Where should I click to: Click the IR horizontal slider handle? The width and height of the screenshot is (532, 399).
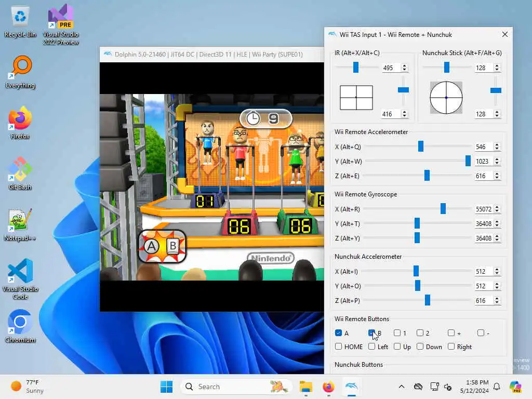[355, 67]
